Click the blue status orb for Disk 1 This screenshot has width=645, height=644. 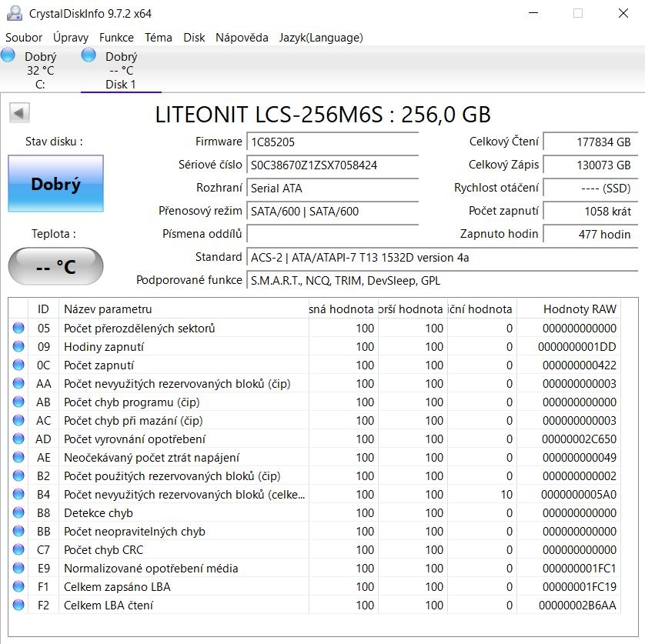[89, 55]
